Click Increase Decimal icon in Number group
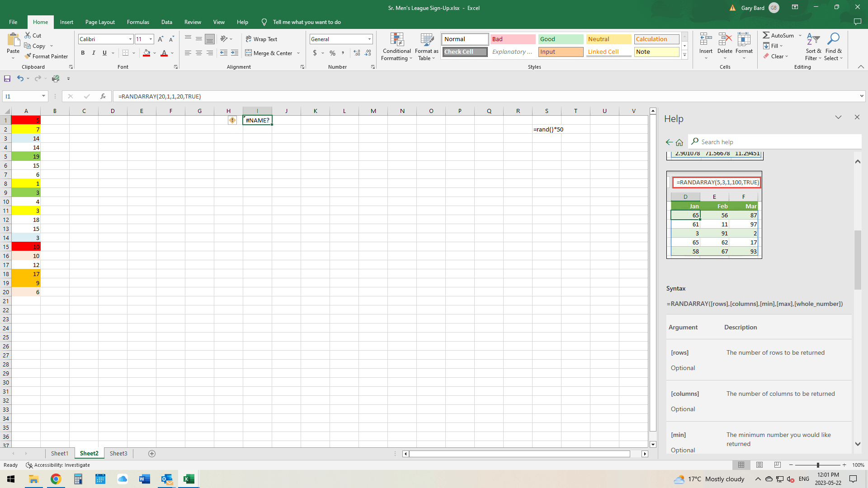The image size is (868, 488). pyautogui.click(x=357, y=53)
